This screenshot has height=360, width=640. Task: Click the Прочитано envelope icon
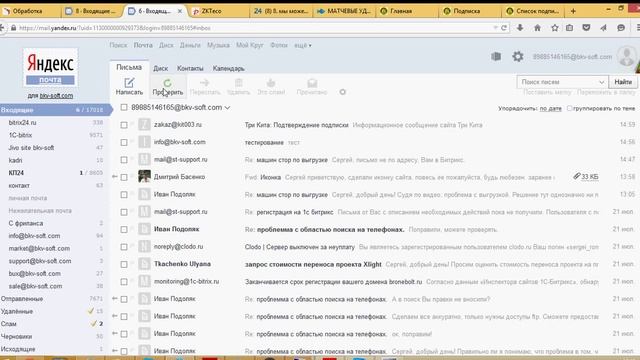coord(312,83)
